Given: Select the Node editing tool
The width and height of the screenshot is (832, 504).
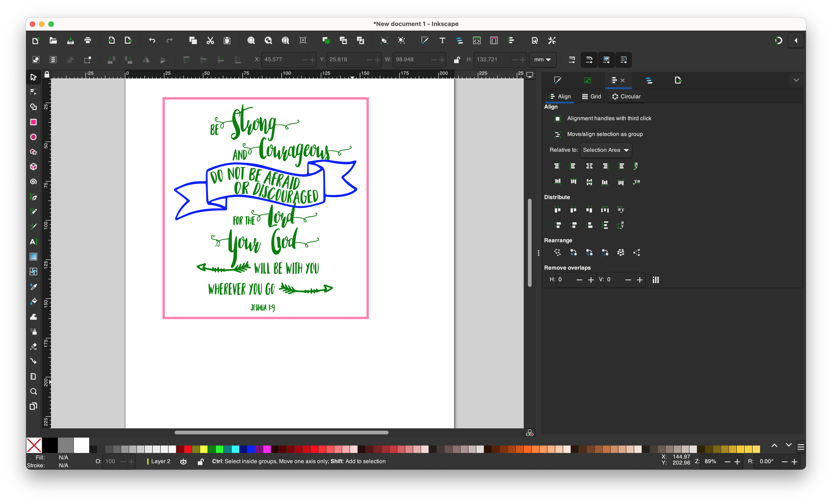Looking at the screenshot, I should (x=33, y=92).
